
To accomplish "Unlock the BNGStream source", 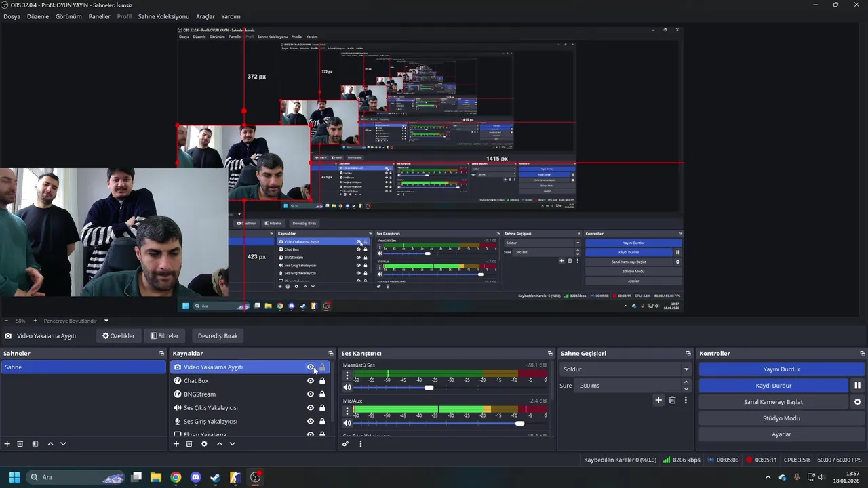I will pos(322,394).
